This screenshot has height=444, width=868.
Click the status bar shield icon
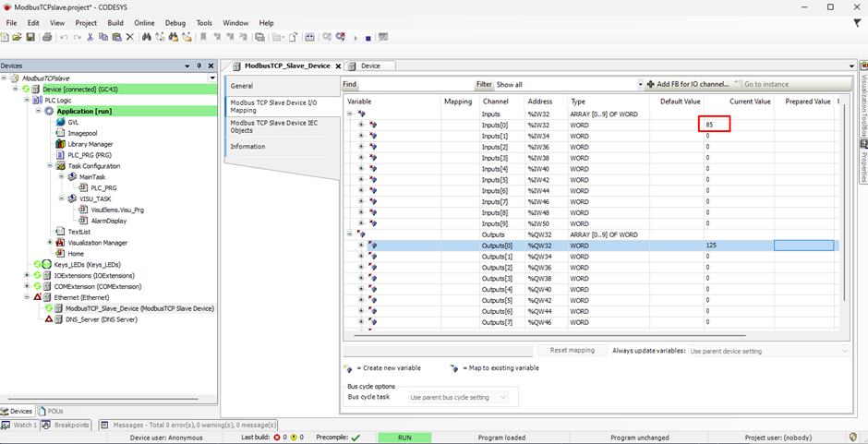tap(853, 438)
